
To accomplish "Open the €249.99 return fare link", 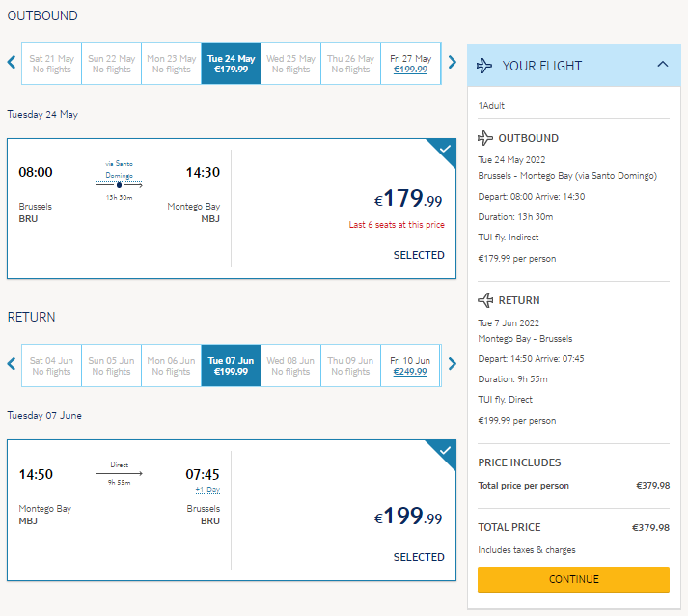I will pyautogui.click(x=410, y=372).
